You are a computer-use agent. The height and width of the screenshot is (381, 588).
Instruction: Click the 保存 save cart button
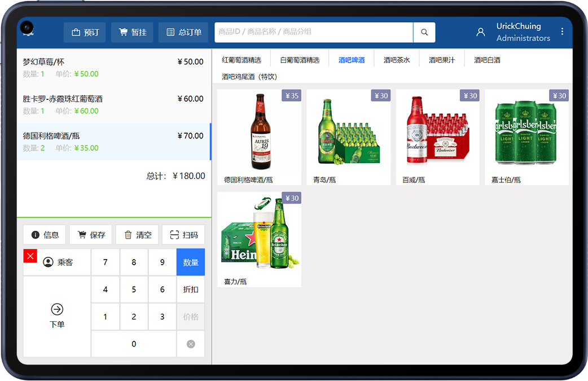coord(91,235)
